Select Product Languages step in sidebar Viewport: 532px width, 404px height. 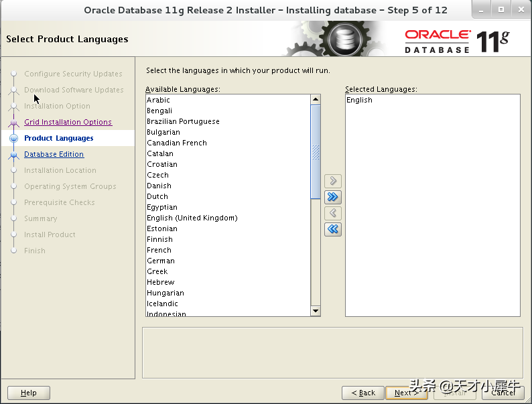pos(59,138)
